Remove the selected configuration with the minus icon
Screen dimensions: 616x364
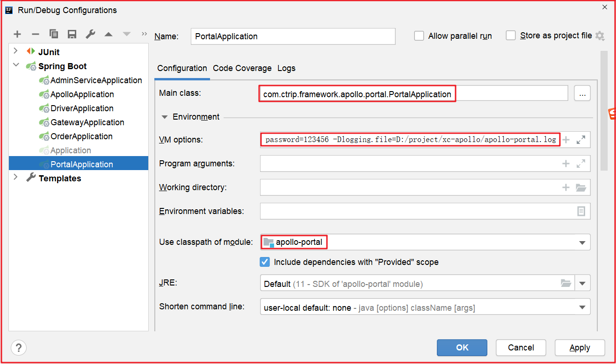(x=36, y=34)
